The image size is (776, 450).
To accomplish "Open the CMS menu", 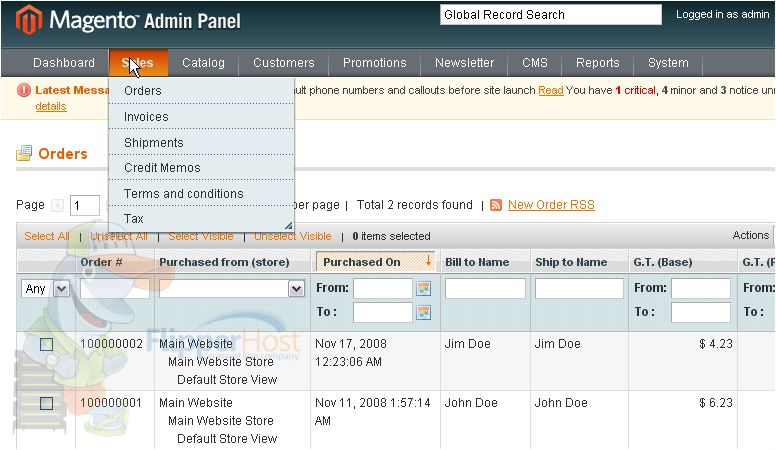I will [x=535, y=63].
